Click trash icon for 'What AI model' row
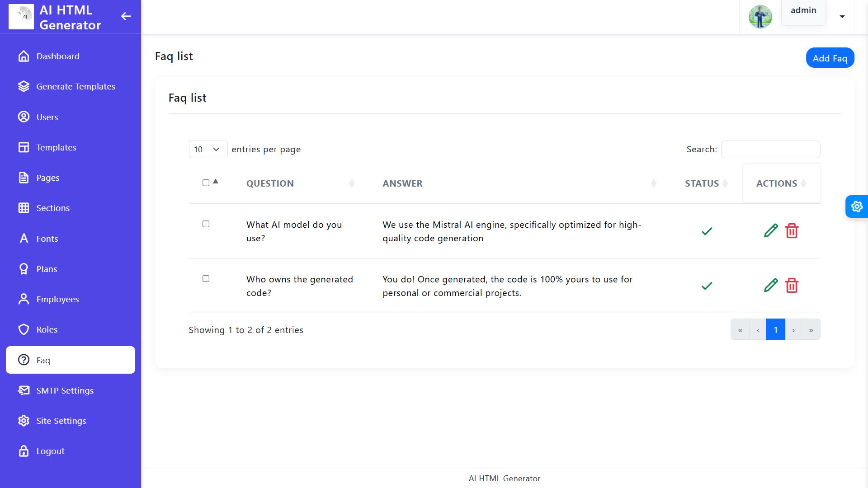Screen dimensions: 868x488 point(792,231)
